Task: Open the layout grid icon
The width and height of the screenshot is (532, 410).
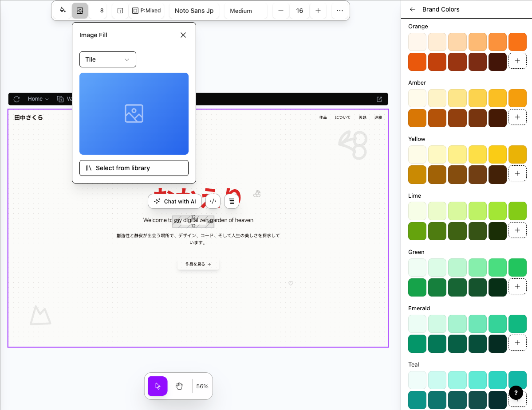Action: click(x=120, y=10)
